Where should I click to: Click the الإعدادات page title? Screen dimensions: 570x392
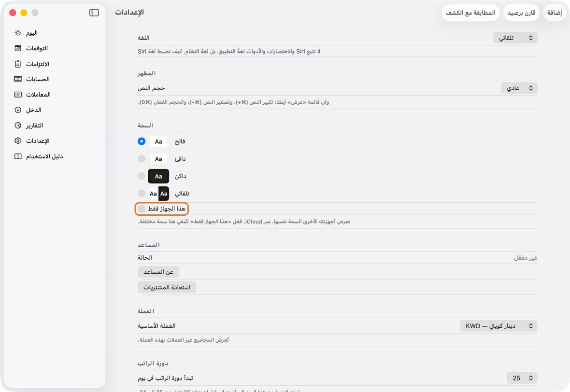click(129, 13)
